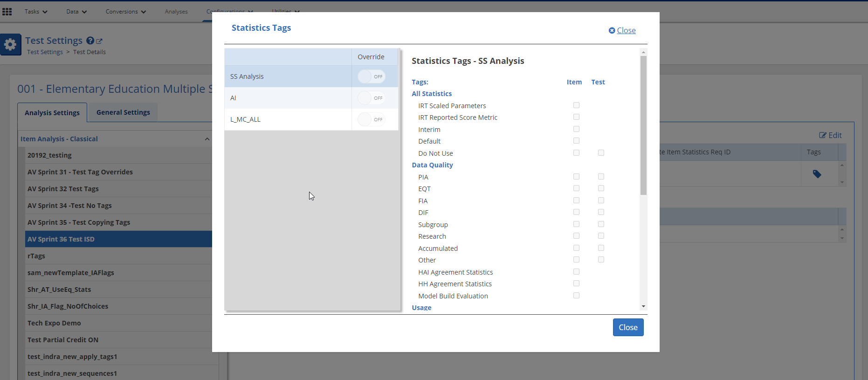Image resolution: width=868 pixels, height=380 pixels.
Task: Open the Conversions dropdown menu
Action: point(126,12)
